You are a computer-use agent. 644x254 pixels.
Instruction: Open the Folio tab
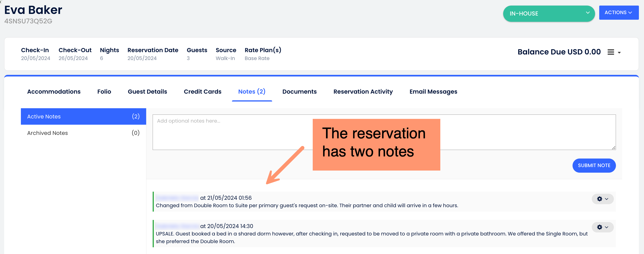104,92
